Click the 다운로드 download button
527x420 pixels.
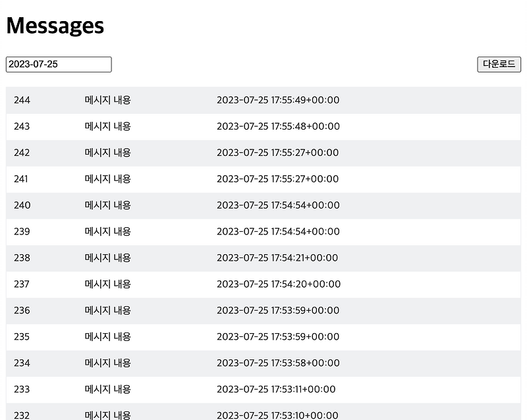(x=499, y=64)
